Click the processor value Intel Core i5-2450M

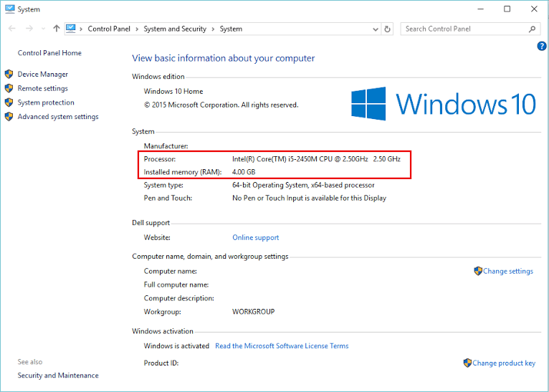point(316,159)
